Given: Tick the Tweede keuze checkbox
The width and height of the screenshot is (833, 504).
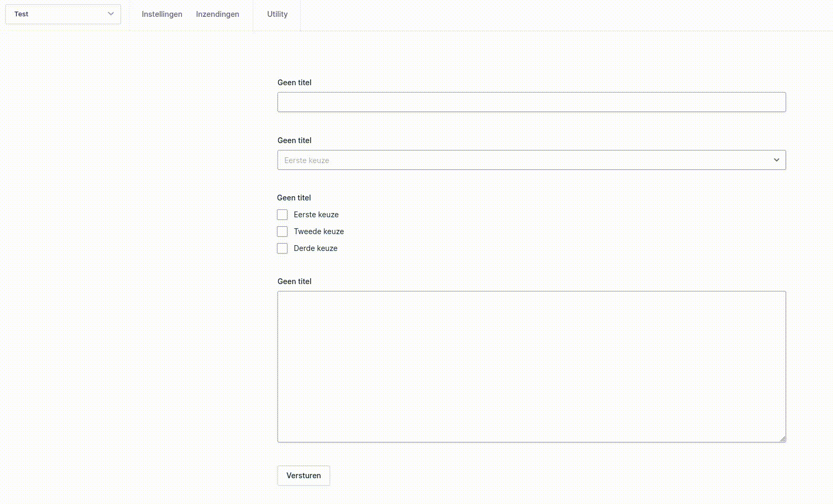Looking at the screenshot, I should [282, 231].
